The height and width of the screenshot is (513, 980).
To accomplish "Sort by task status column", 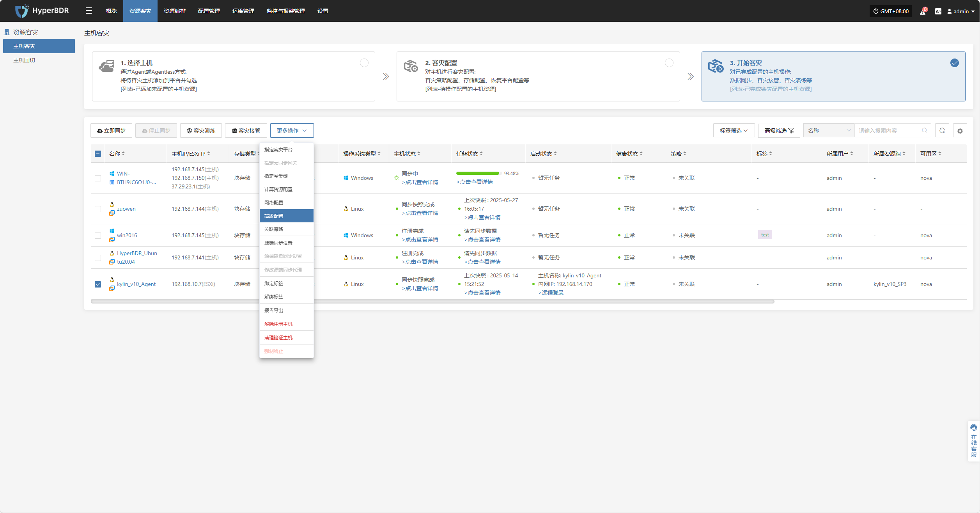I will pos(481,153).
